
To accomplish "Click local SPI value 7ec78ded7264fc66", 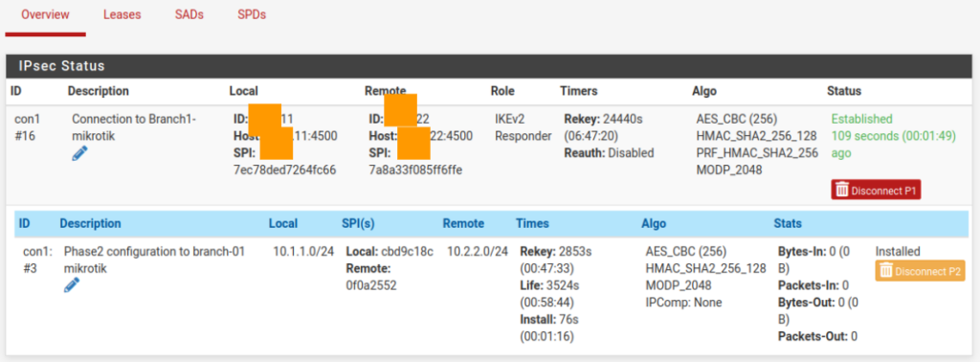I will pyautogui.click(x=285, y=170).
